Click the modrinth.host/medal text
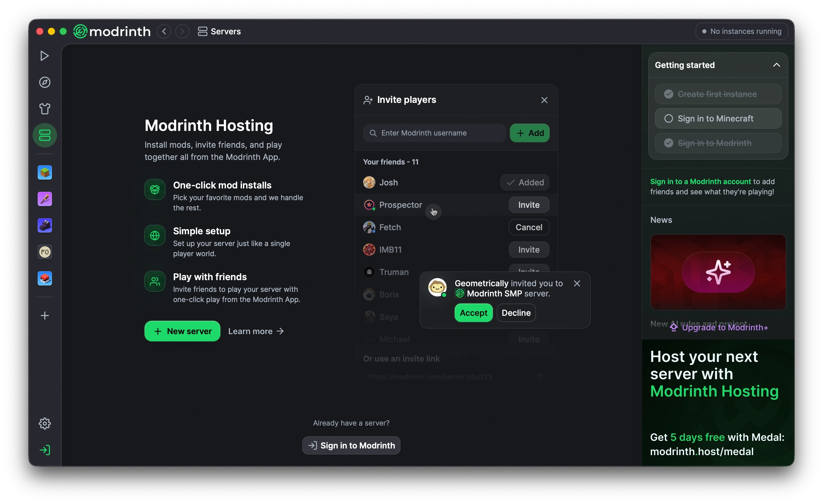Screen dimensions: 823x504 point(702,451)
